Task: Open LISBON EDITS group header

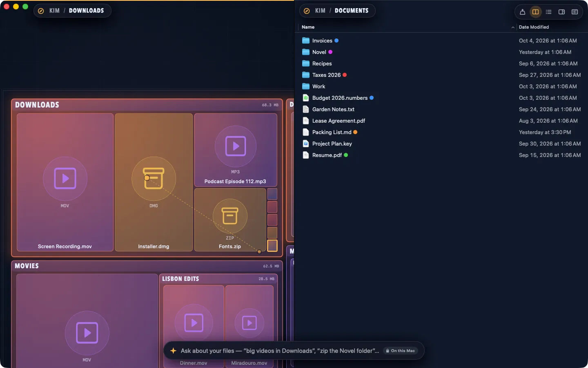Action: pos(218,279)
